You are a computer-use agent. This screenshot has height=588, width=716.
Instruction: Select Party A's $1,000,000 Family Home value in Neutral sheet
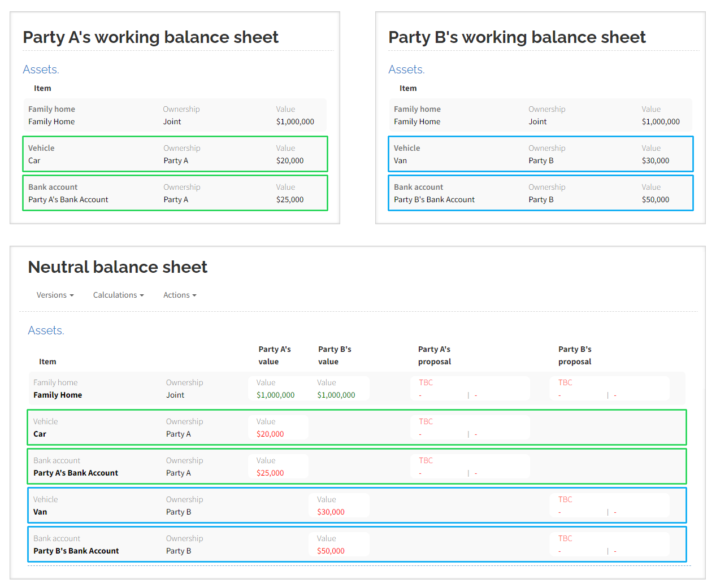point(275,395)
